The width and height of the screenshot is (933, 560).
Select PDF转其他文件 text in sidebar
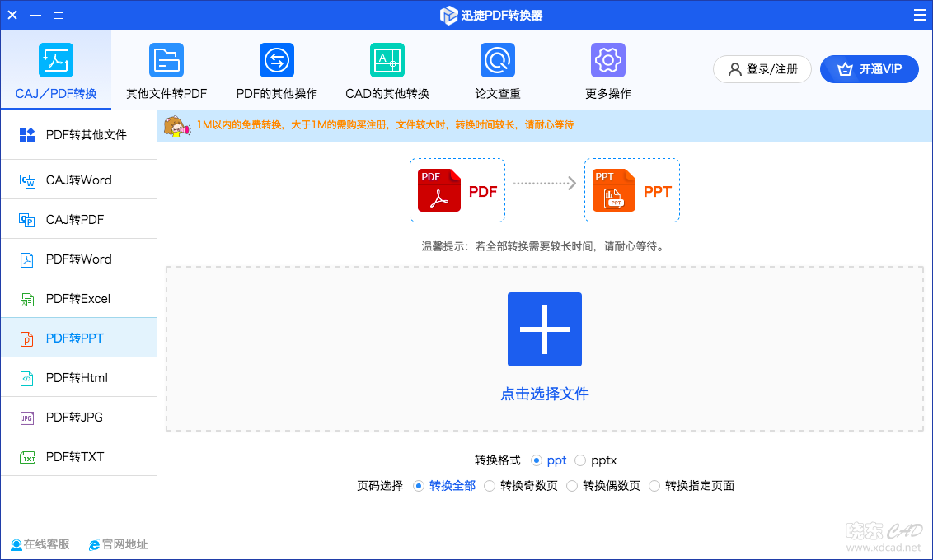pos(87,135)
